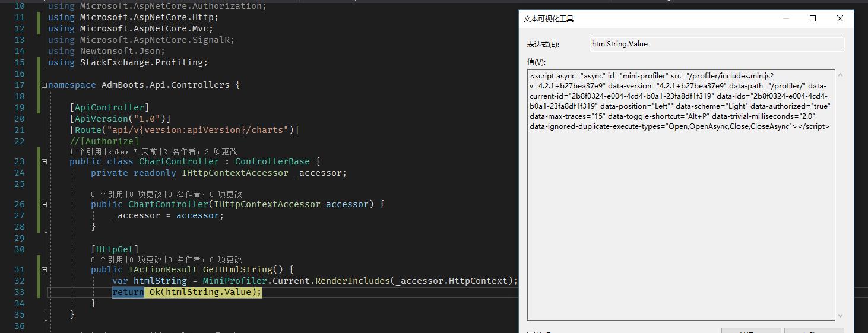Click the highlighted return keyword on line 33
The height and width of the screenshot is (333, 868).
click(128, 292)
